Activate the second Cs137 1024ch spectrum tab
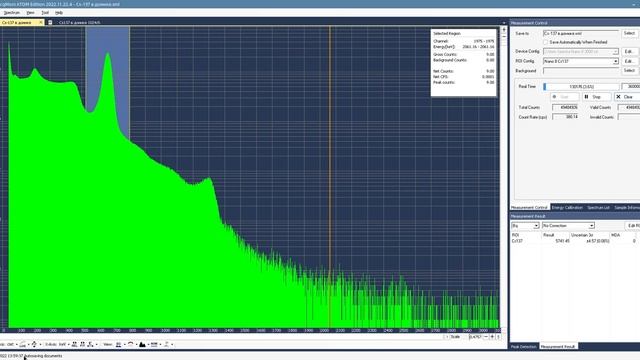The image size is (640, 360). pyautogui.click(x=80, y=22)
